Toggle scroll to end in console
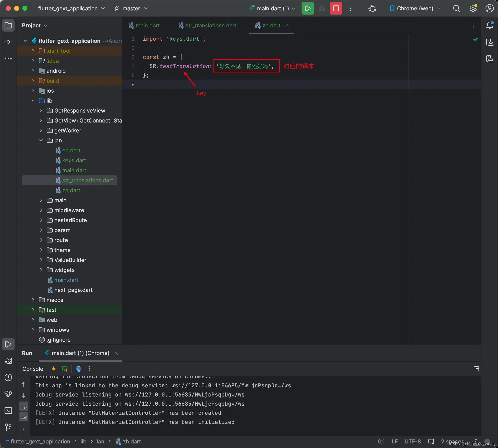The width and height of the screenshot is (498, 448). 24,417
